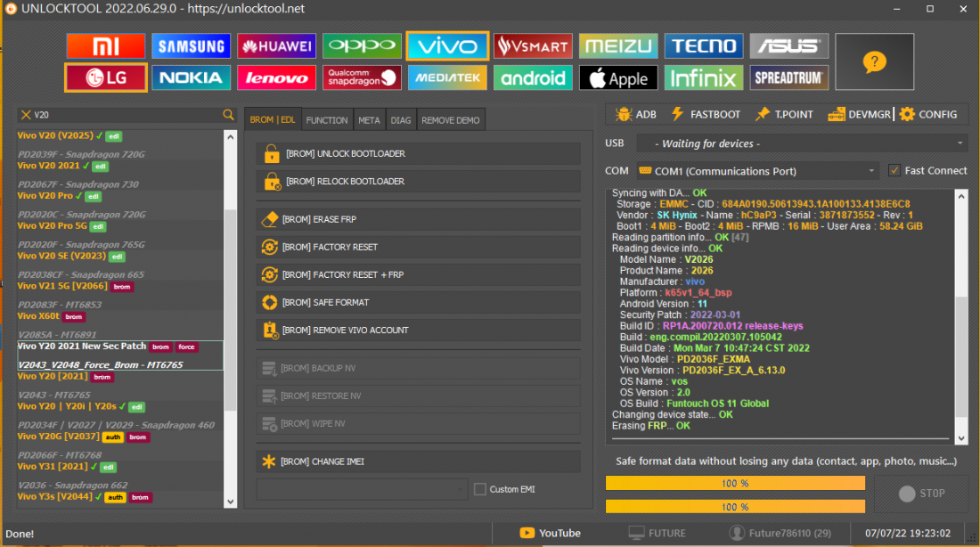Toggle the Fast Connect checkbox
Viewport: 980px width, 547px height.
coord(894,171)
